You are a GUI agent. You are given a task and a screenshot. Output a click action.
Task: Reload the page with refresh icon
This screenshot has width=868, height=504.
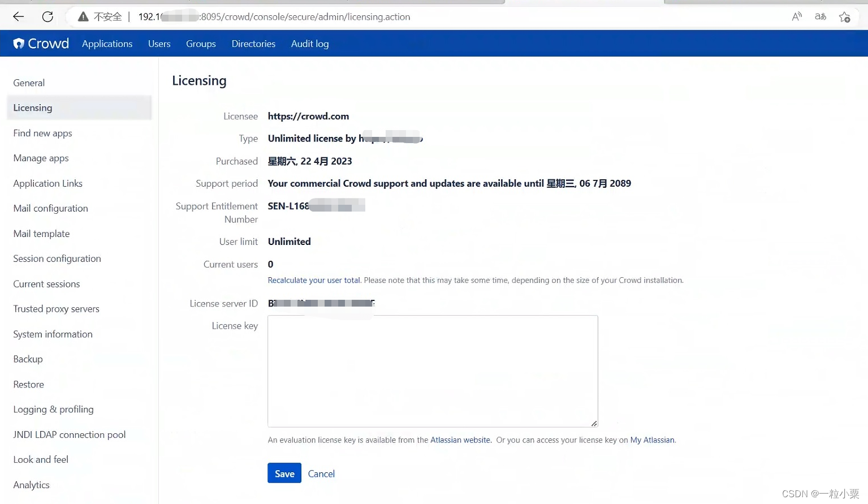47,17
